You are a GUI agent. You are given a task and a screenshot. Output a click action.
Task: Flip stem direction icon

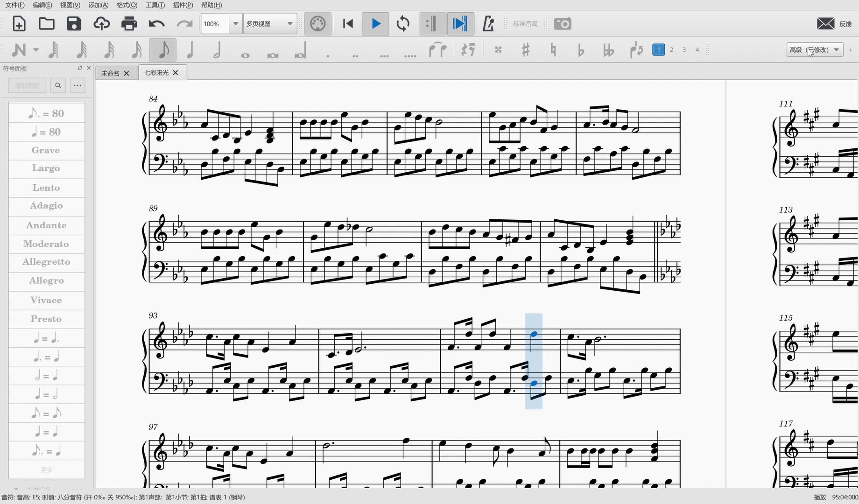[x=636, y=50]
